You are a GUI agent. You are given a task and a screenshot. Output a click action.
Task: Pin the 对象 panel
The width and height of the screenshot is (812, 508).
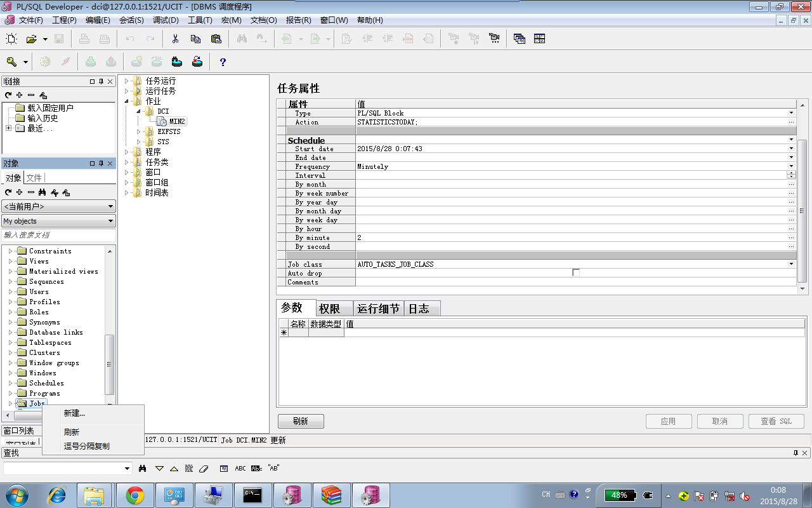(x=101, y=163)
